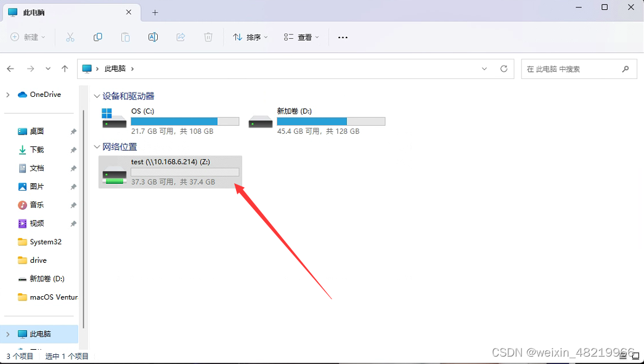
Task: Open macOS Ventura folder in sidebar
Action: click(47, 297)
